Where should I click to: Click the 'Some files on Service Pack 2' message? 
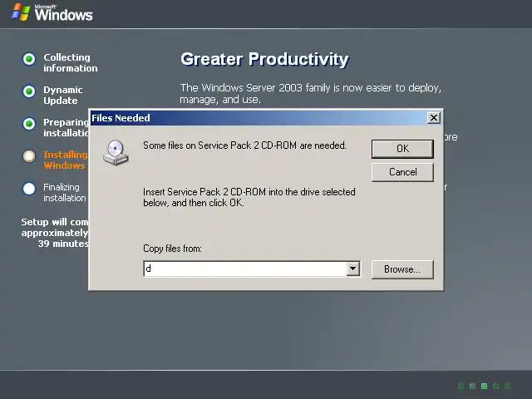tap(244, 145)
